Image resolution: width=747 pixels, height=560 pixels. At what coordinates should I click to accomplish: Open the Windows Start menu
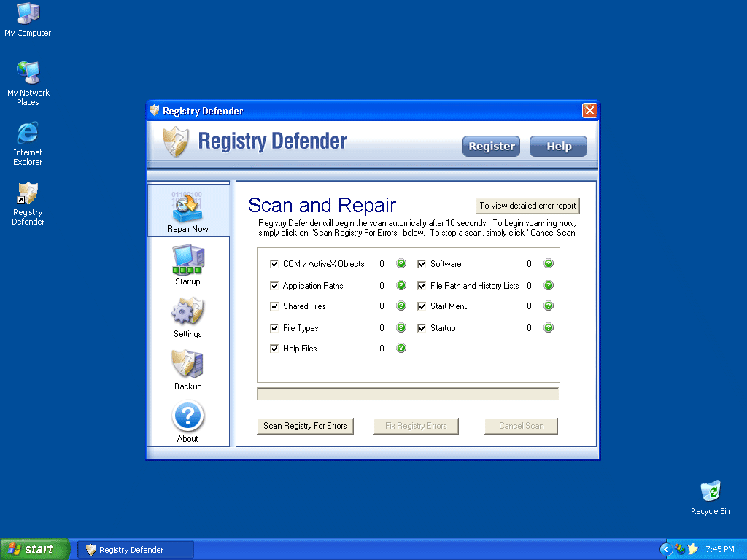click(x=35, y=549)
